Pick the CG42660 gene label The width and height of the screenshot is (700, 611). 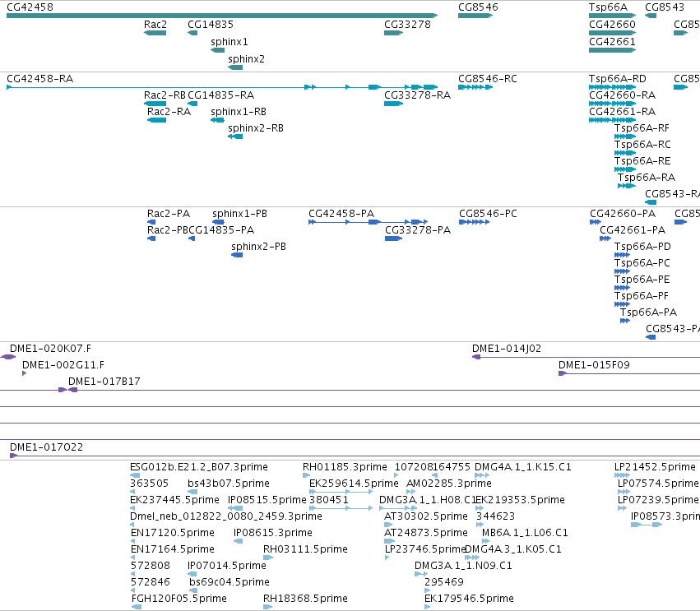click(x=612, y=25)
